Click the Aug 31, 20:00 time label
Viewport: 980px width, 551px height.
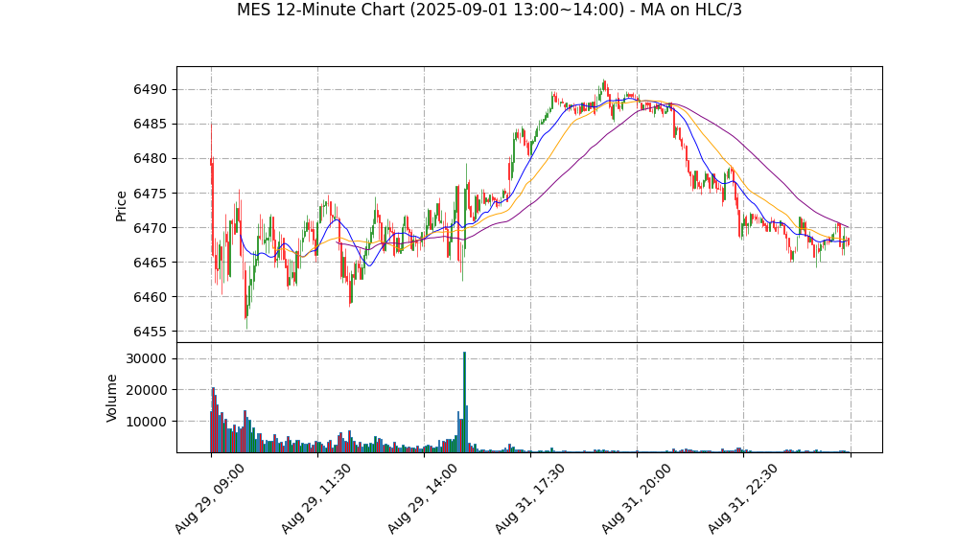637,498
